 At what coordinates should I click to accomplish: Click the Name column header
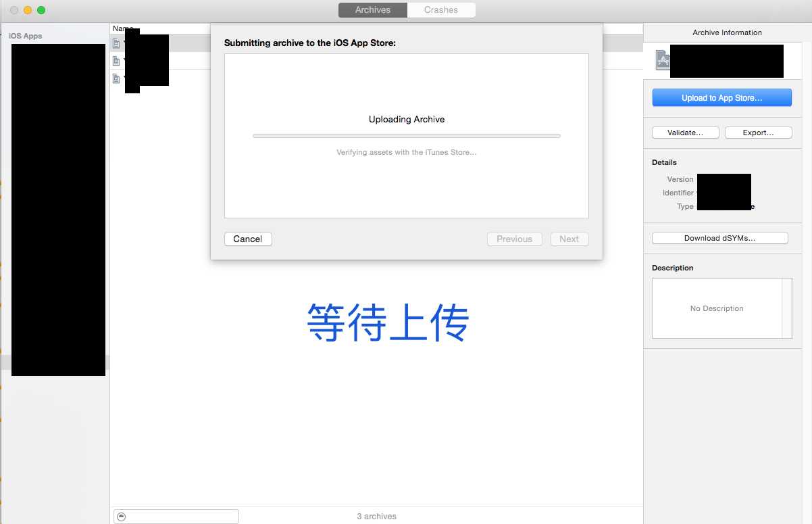(123, 28)
